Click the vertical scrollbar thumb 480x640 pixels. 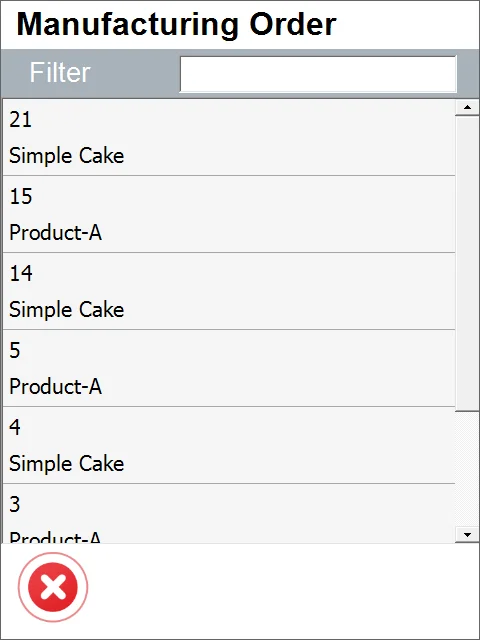(x=467, y=263)
